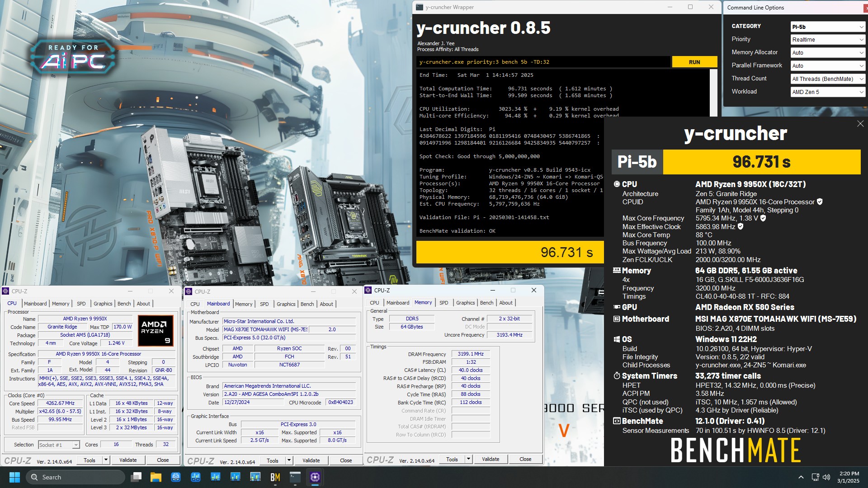Open the Priority dropdown set to Realtime
Viewport: 868px width, 488px height.
click(x=828, y=40)
